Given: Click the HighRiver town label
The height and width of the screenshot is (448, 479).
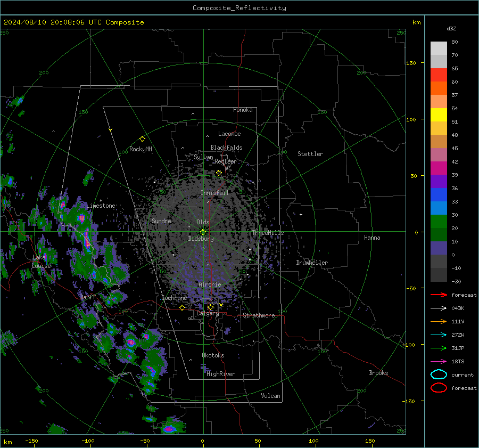Looking at the screenshot, I should (x=221, y=374).
